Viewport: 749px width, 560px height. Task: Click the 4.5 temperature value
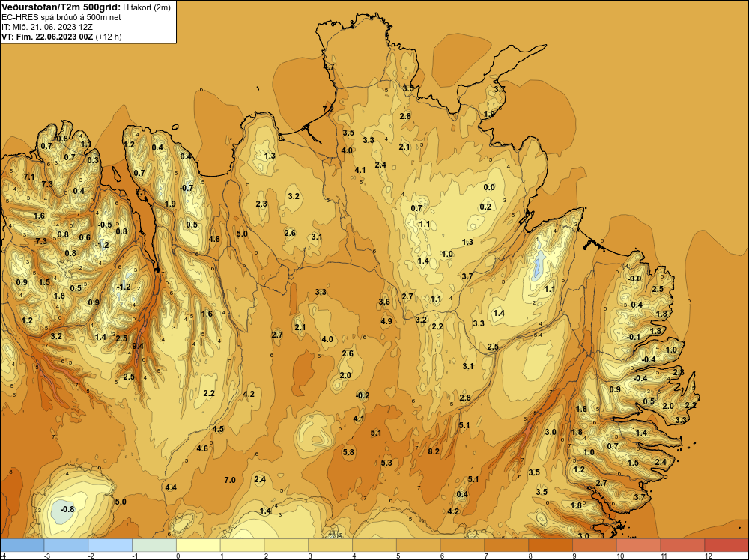click(x=218, y=429)
